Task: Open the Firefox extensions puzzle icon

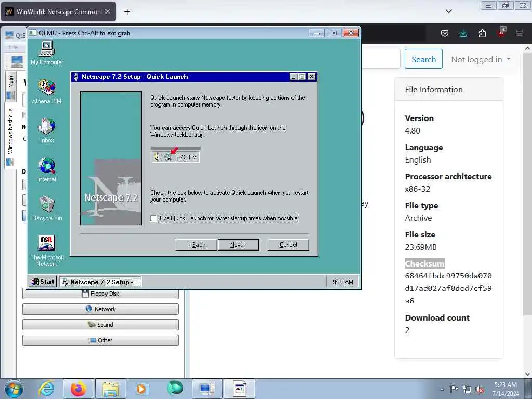Action: click(x=482, y=33)
